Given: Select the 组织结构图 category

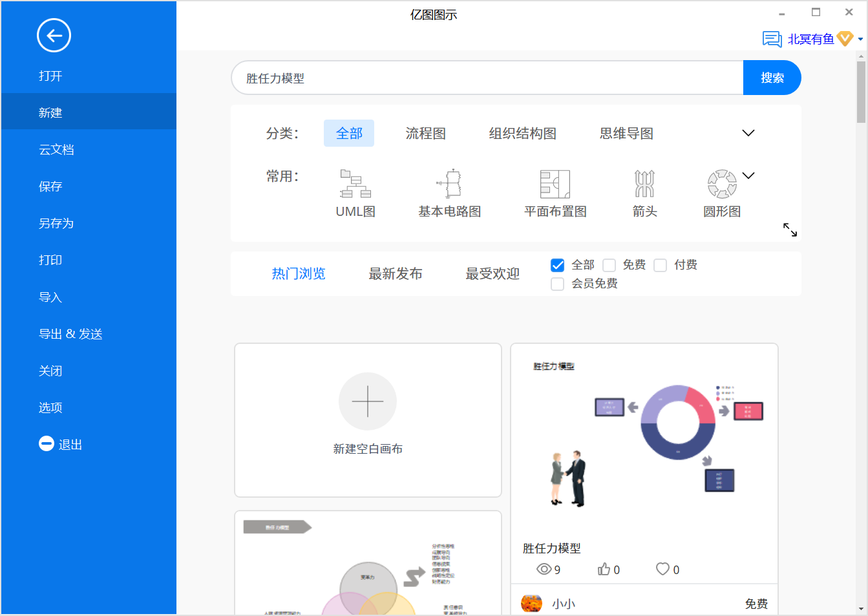Looking at the screenshot, I should click(x=522, y=133).
